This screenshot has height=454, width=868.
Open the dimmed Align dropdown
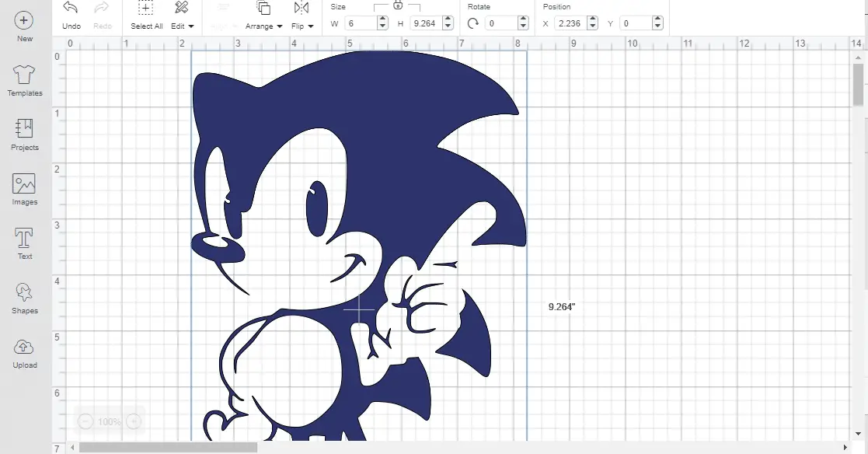coord(225,16)
